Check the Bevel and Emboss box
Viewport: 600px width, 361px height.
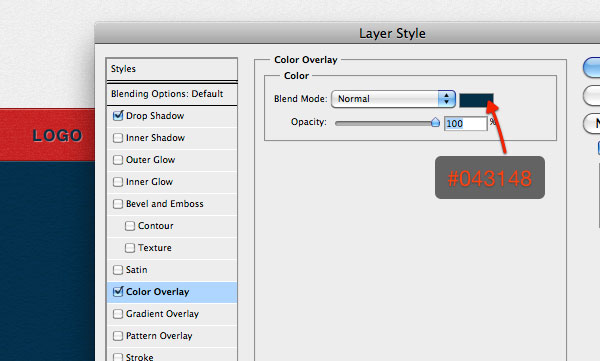pos(118,204)
